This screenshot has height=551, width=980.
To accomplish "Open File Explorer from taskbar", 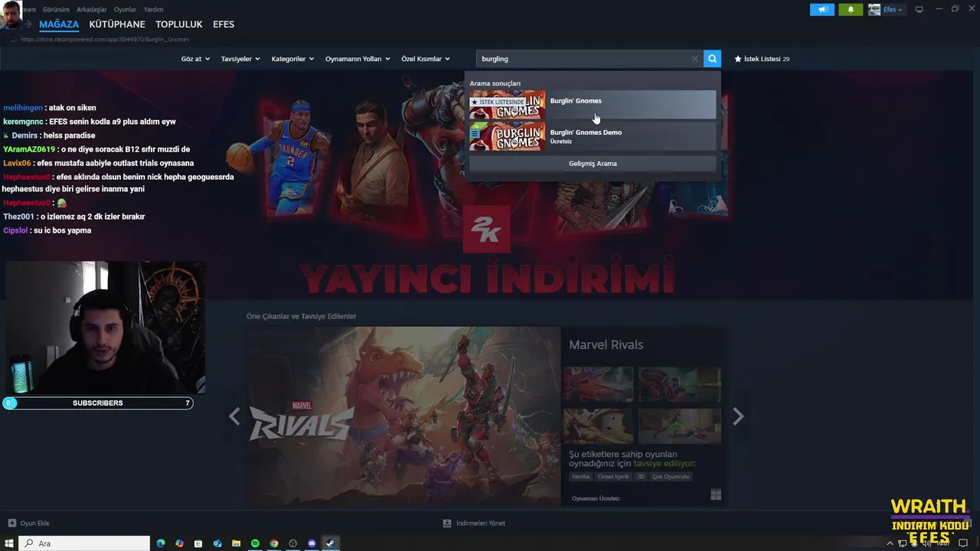I will pos(237,543).
